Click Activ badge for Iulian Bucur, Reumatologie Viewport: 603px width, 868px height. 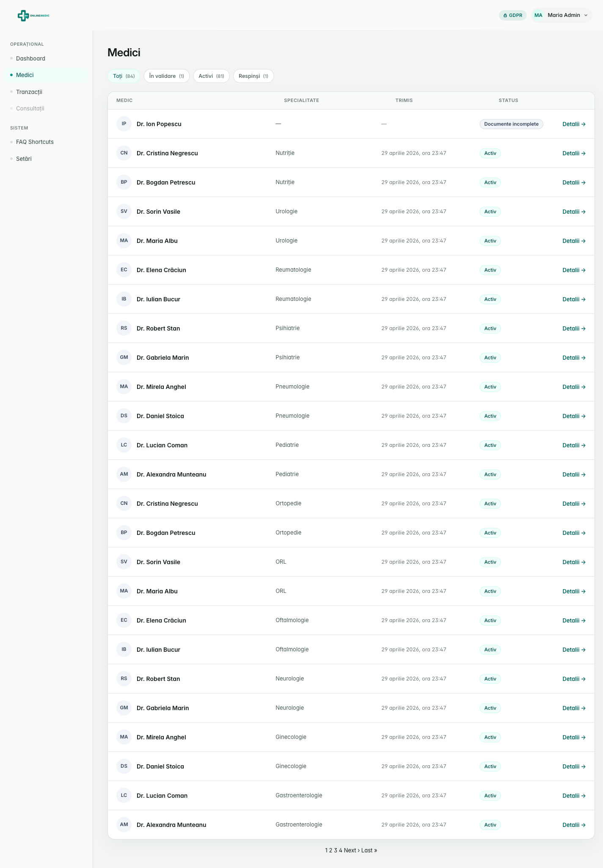[x=490, y=299]
